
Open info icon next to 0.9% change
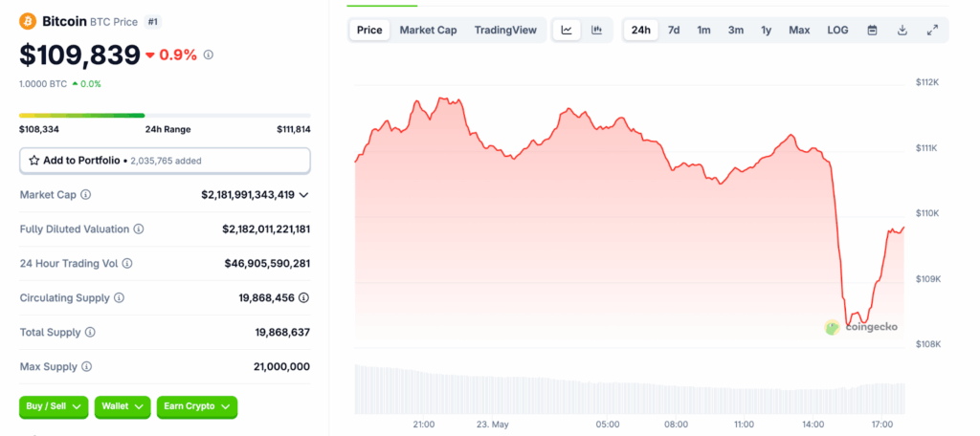point(209,54)
